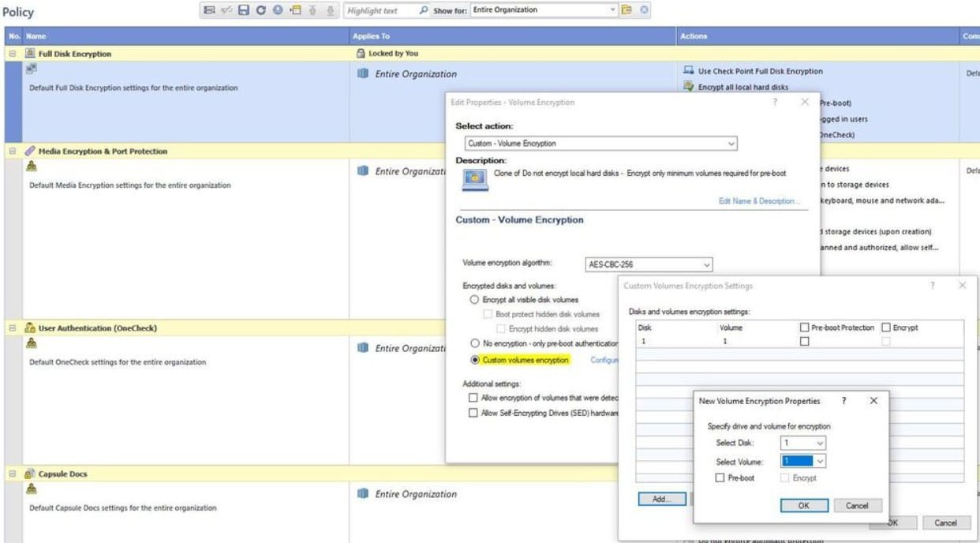Click the first toolbar icon beside the Policy title
Viewport: 980px width, 543px height.
tap(210, 10)
